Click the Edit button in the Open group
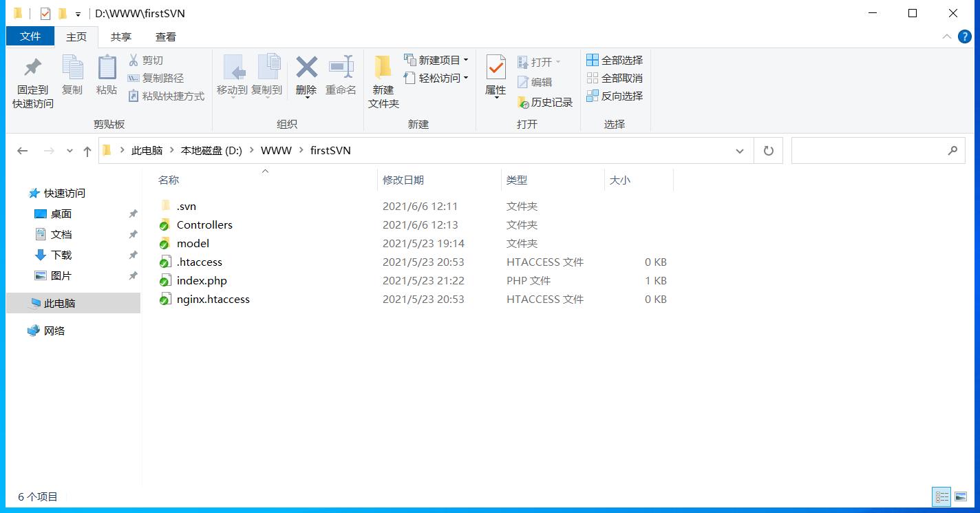Screen dimensions: 980x513 click(x=535, y=82)
